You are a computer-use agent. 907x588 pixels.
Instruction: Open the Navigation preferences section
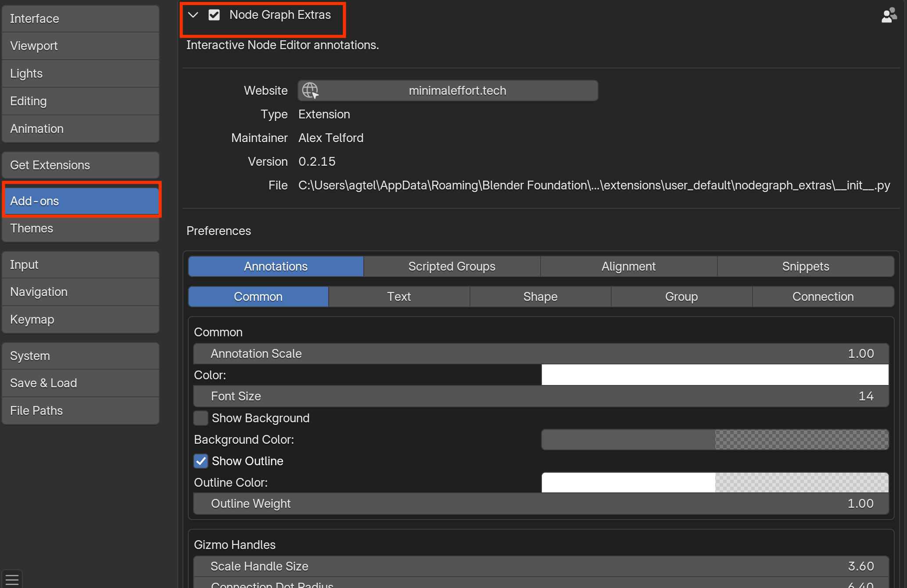click(81, 292)
